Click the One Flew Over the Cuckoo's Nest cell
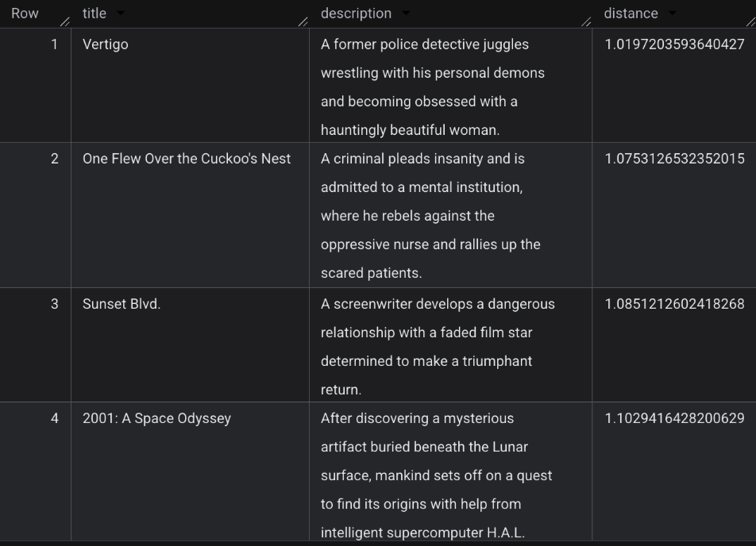The image size is (756, 546). click(x=186, y=159)
